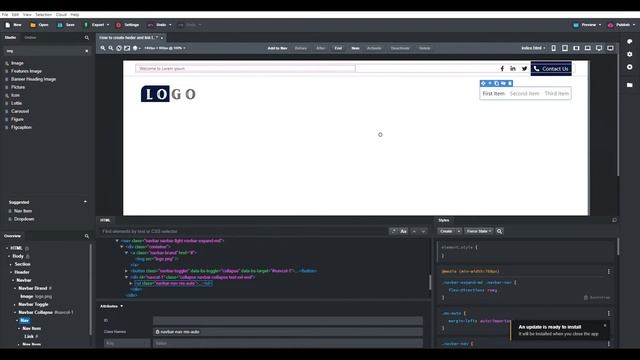640x360 pixels.
Task: Click the Twitter icon in page header
Action: (x=524, y=69)
